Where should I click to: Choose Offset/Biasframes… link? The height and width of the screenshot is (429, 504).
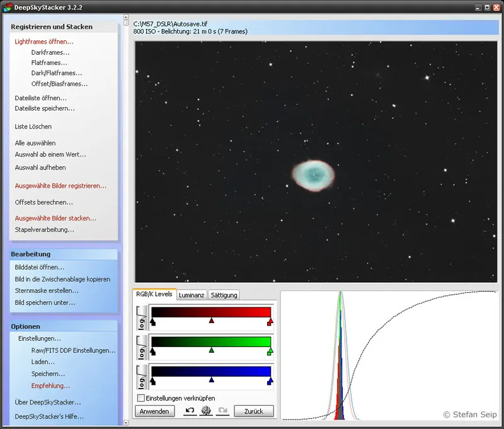(x=59, y=84)
